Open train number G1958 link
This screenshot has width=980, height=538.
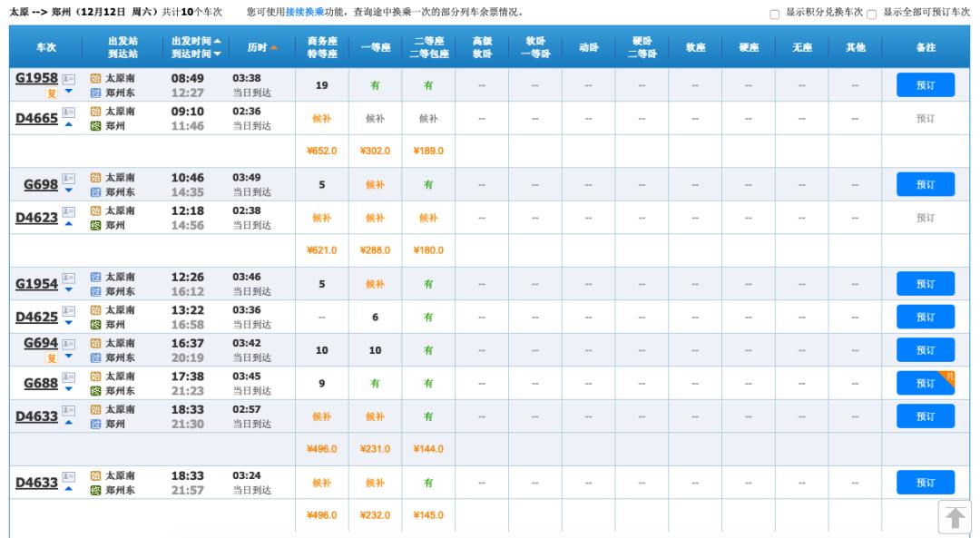(37, 78)
